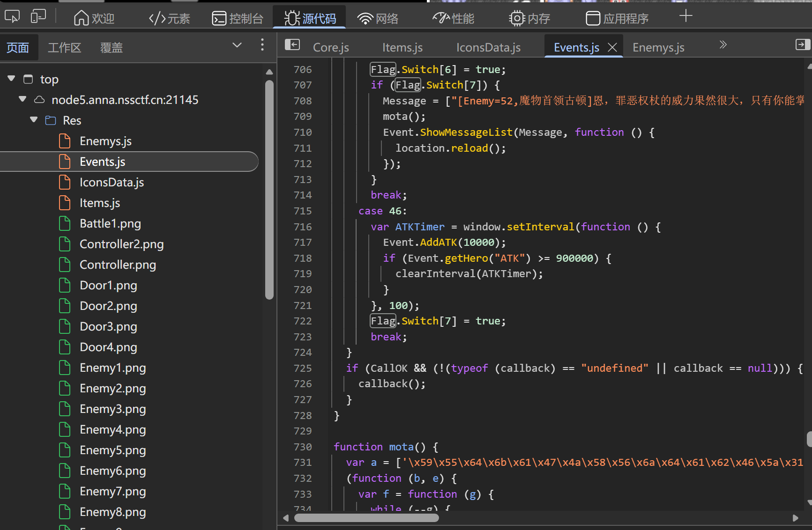Click the inspect element picker icon
Viewport: 812px width, 530px height.
click(12, 17)
